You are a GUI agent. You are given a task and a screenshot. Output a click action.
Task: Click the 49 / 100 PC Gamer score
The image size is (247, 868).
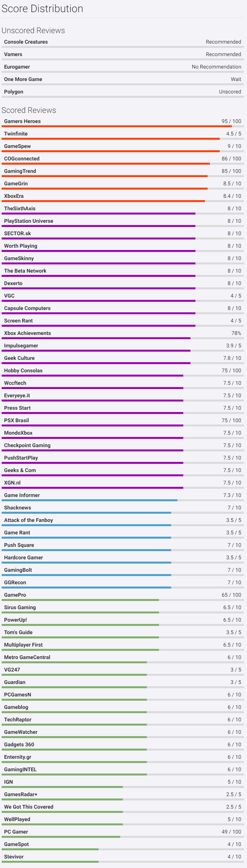click(231, 832)
